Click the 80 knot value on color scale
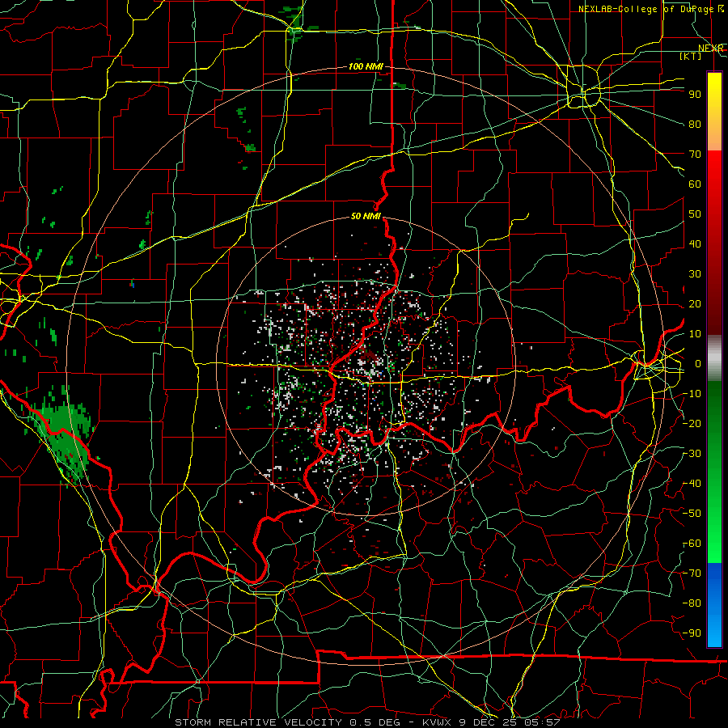This screenshot has height=728, width=728. pyautogui.click(x=695, y=125)
